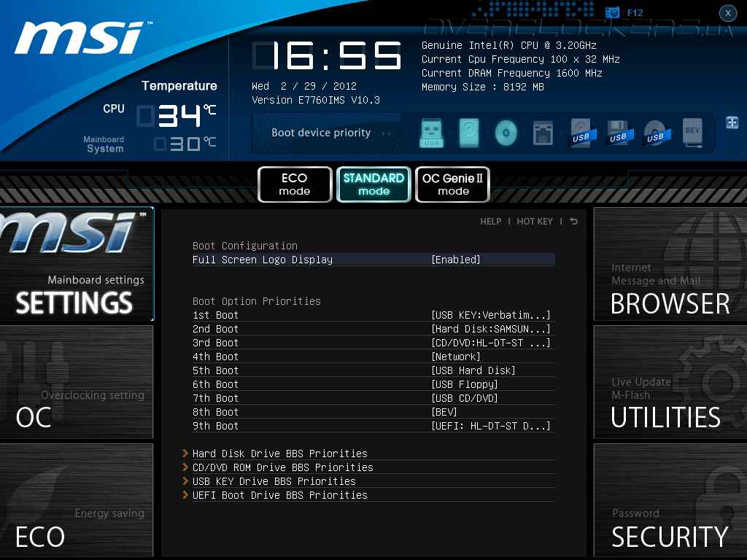Go back using the return arrow icon
747x560 pixels.
pos(573,222)
